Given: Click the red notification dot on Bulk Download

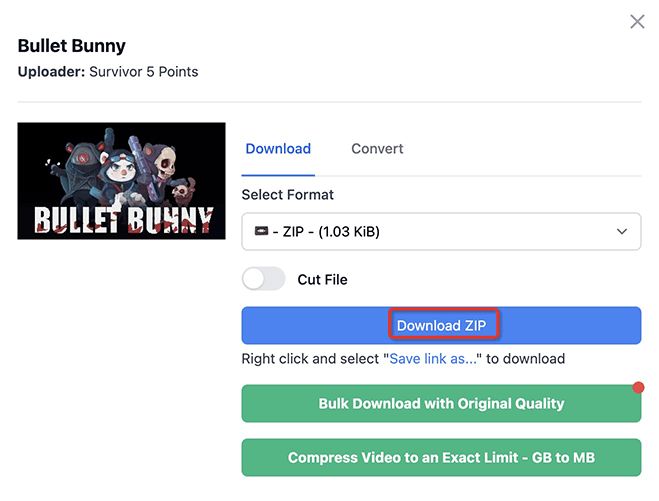Looking at the screenshot, I should click(x=638, y=388).
